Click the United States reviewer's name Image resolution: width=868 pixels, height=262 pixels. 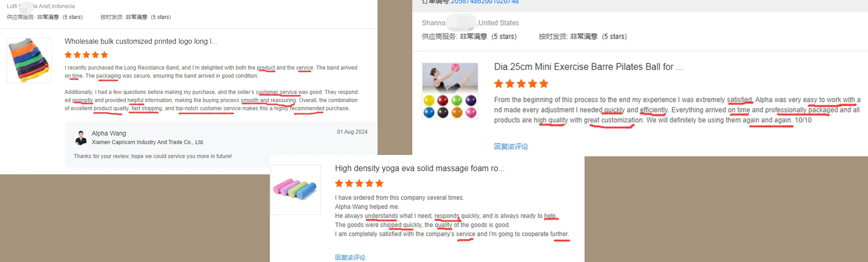coord(470,23)
